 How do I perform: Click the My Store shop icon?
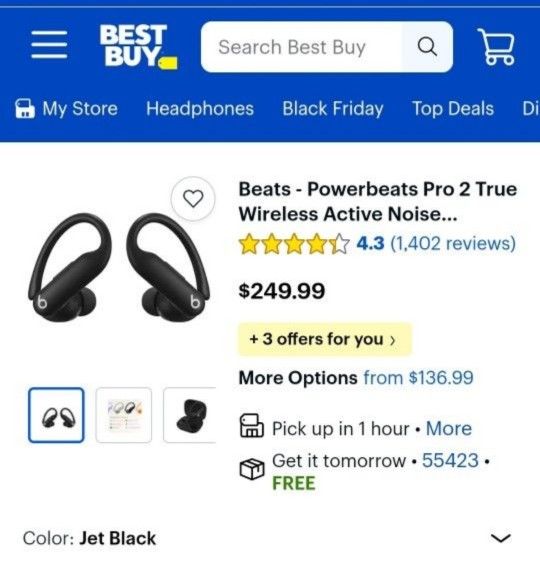point(25,109)
